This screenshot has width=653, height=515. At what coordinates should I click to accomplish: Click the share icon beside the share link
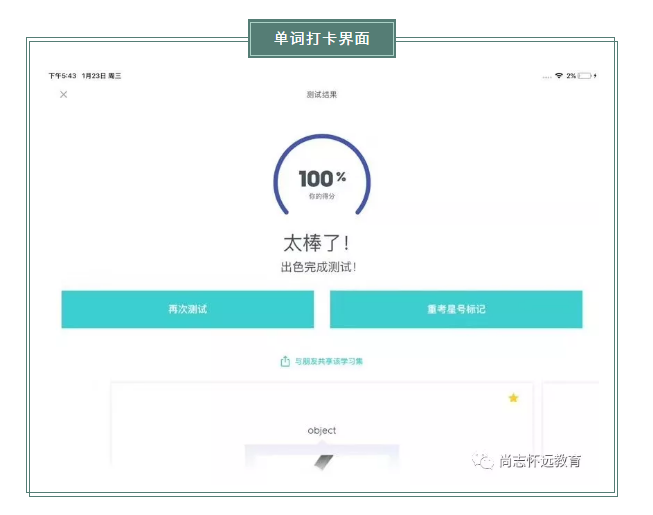[x=285, y=361]
